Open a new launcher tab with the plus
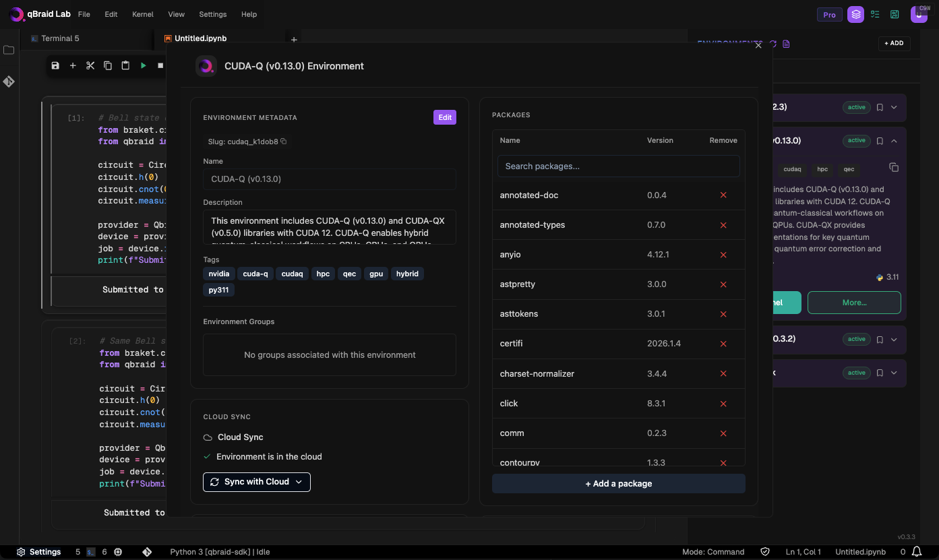The height and width of the screenshot is (560, 939). [x=293, y=40]
